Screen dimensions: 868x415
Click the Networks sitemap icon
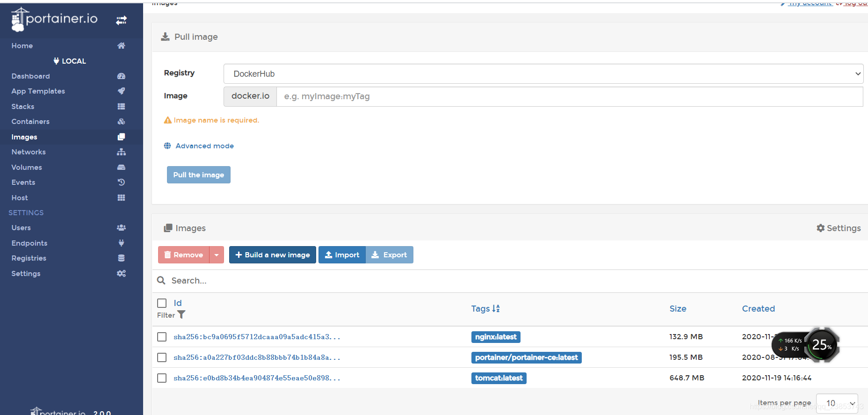click(121, 152)
